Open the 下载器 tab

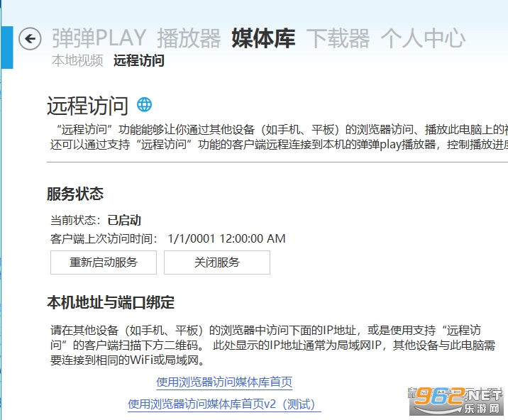tap(338, 38)
